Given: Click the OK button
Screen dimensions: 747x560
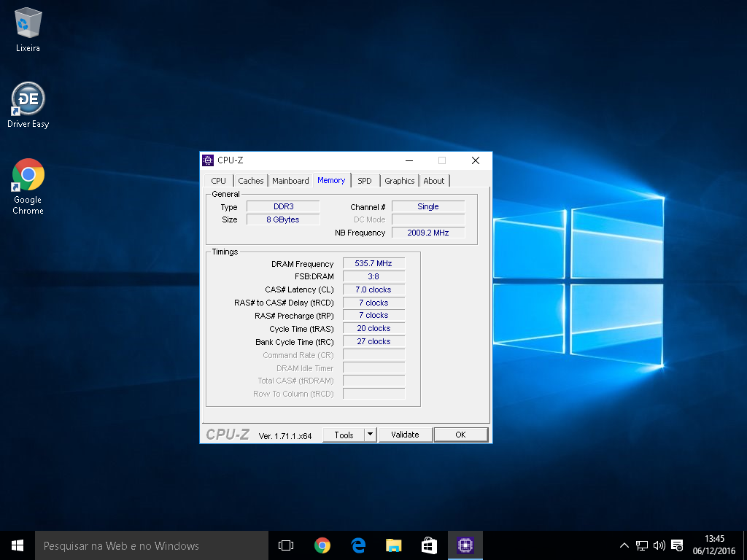Looking at the screenshot, I should 461,435.
